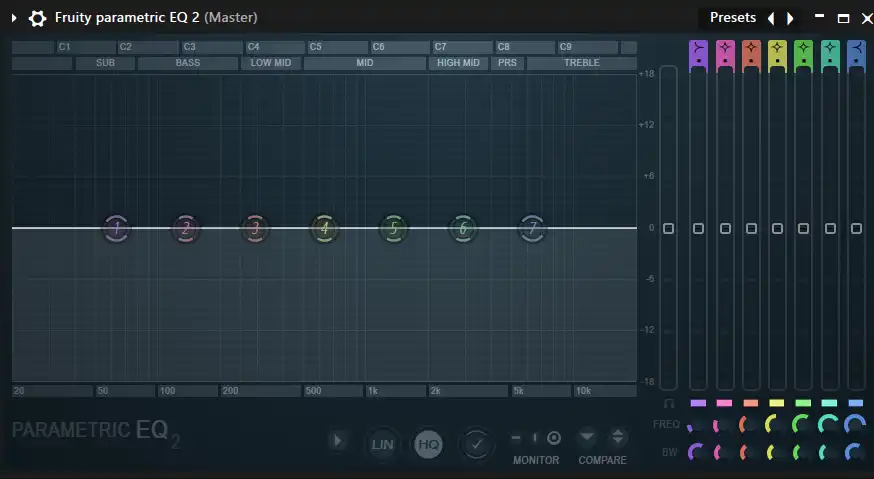This screenshot has width=874, height=479.
Task: Select band node 2 on the EQ curve
Action: 186,228
